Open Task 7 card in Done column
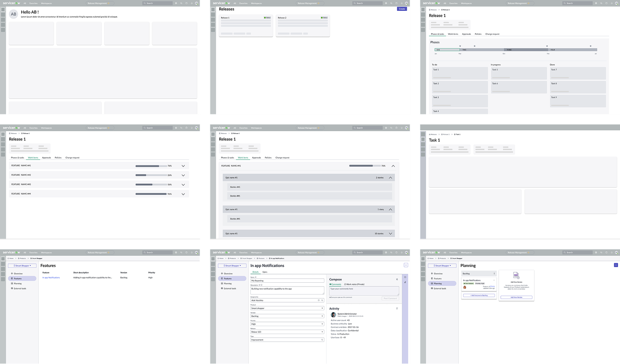 (578, 73)
